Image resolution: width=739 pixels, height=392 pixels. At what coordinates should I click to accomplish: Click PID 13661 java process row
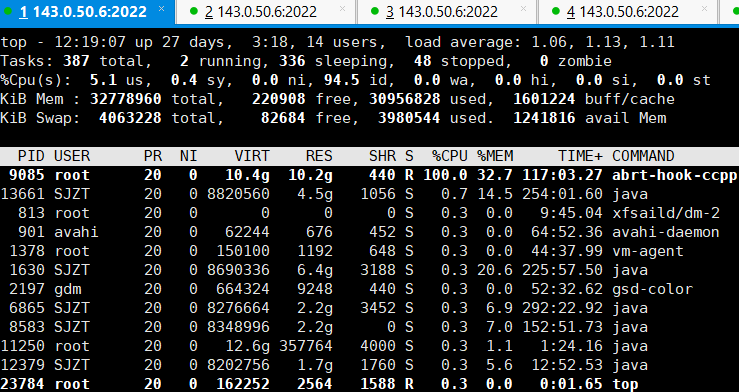pyautogui.click(x=370, y=194)
